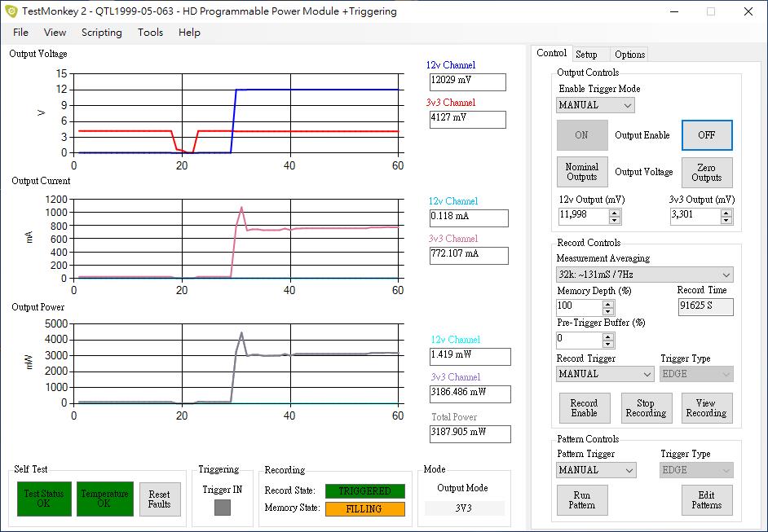The image size is (768, 532).
Task: Click the Trigger IN gray indicator
Action: point(223,508)
